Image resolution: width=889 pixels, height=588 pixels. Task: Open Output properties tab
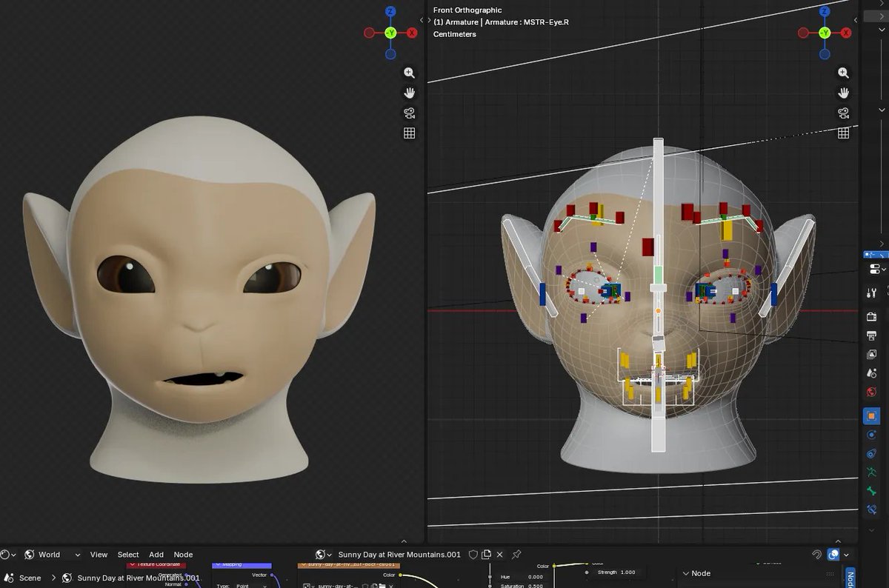pos(872,336)
